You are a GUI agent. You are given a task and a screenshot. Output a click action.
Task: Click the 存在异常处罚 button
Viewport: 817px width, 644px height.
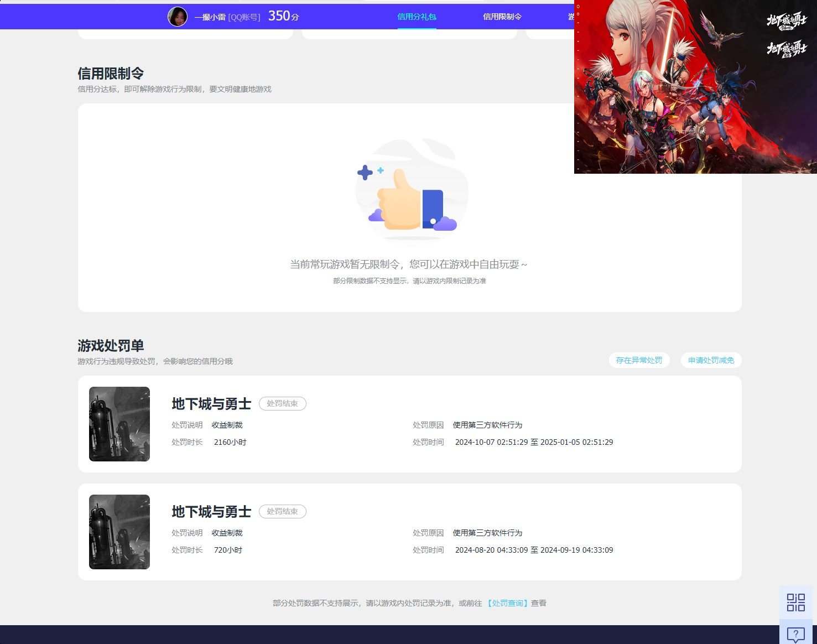[x=639, y=360]
